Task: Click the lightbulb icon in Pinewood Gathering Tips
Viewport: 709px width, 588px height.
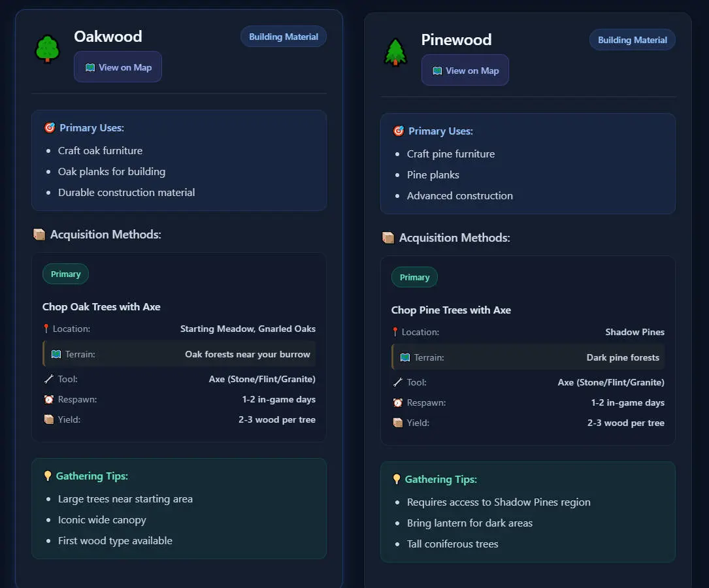Action: pyautogui.click(x=397, y=480)
